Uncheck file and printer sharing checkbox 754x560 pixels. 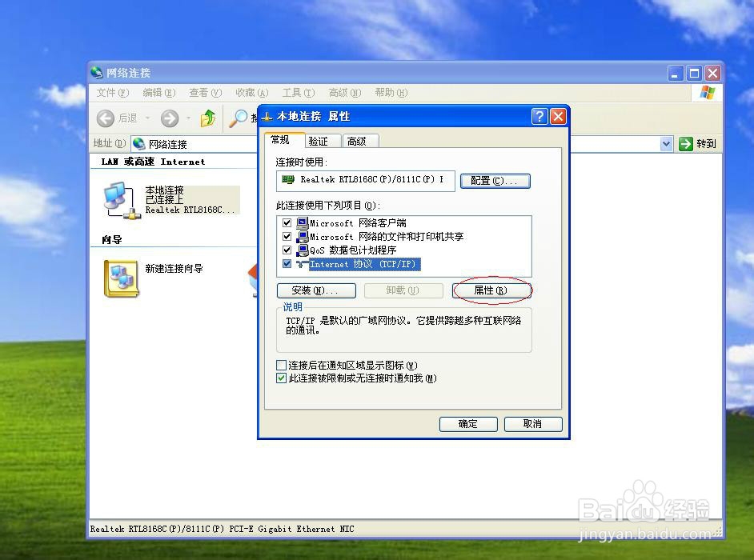coord(287,237)
